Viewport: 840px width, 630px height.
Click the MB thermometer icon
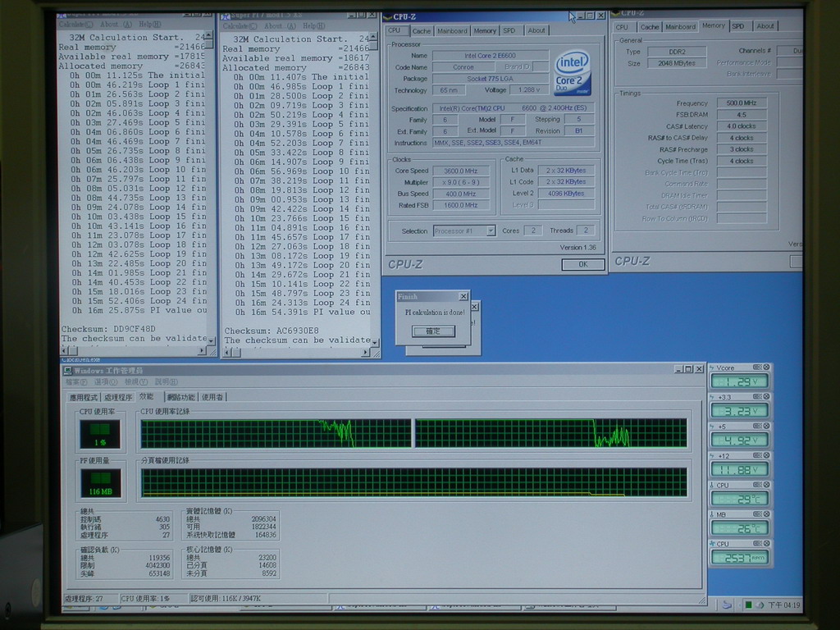[712, 514]
